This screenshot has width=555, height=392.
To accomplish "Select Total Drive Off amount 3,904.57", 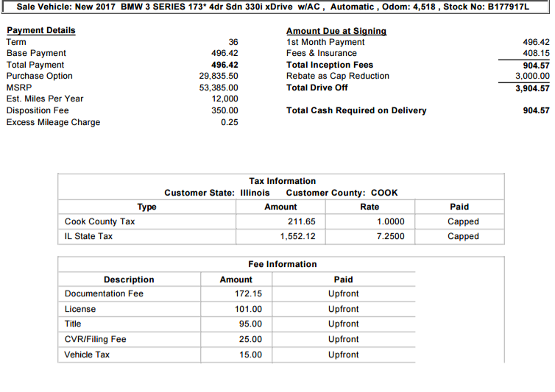I will point(532,88).
